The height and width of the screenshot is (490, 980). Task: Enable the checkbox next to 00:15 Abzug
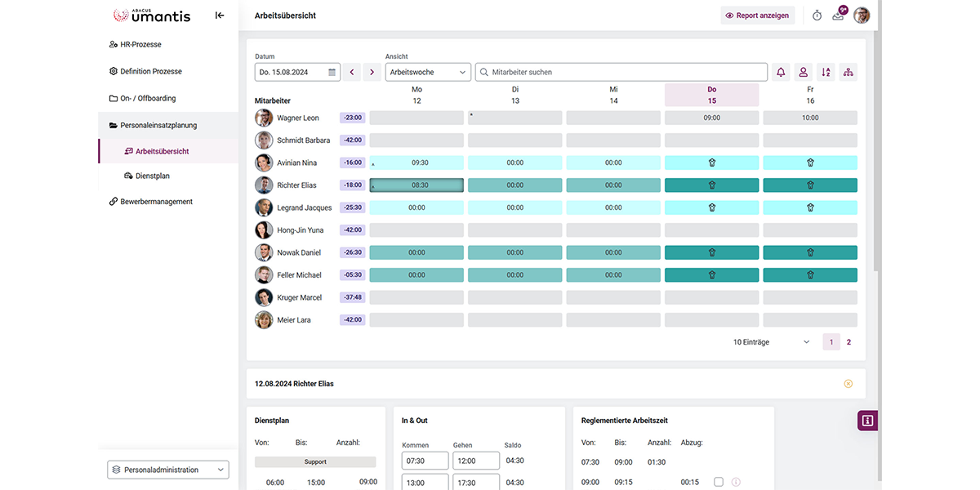click(x=719, y=482)
